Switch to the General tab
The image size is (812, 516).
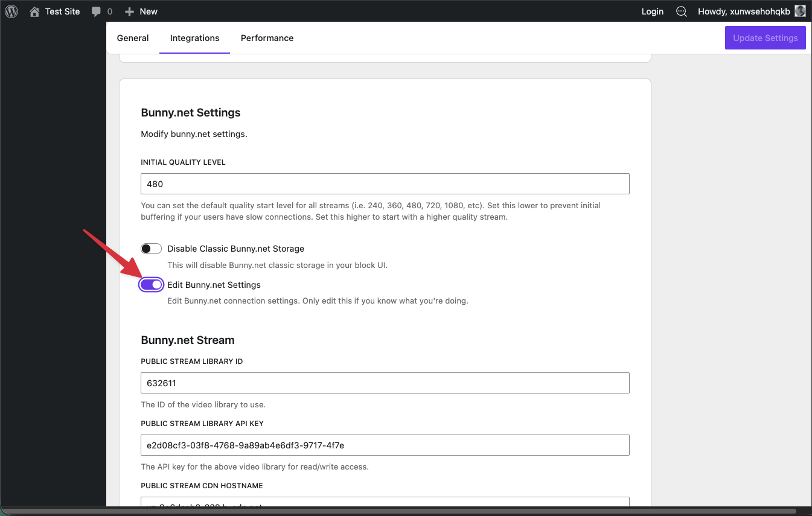coord(132,37)
